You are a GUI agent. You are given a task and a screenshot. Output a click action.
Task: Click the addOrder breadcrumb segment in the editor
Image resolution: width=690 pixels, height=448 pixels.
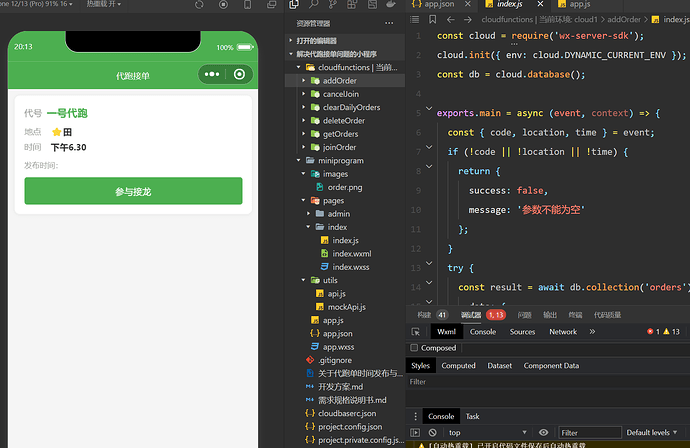(x=624, y=19)
